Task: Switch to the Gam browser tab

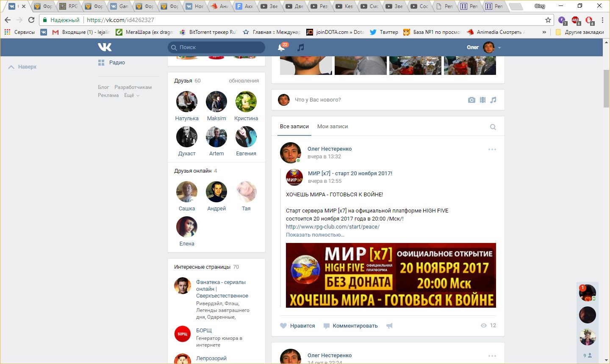Action: coord(119,6)
